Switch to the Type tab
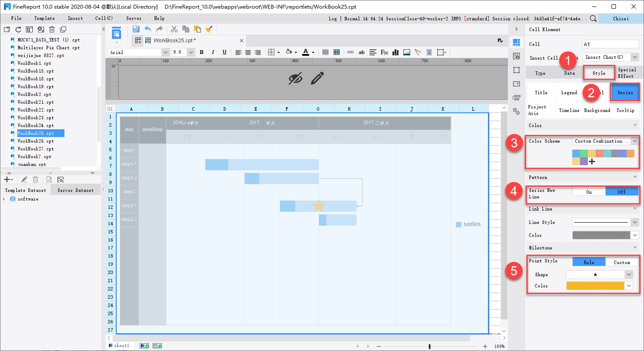Viewport: 644px width, 351px height. pyautogui.click(x=540, y=73)
